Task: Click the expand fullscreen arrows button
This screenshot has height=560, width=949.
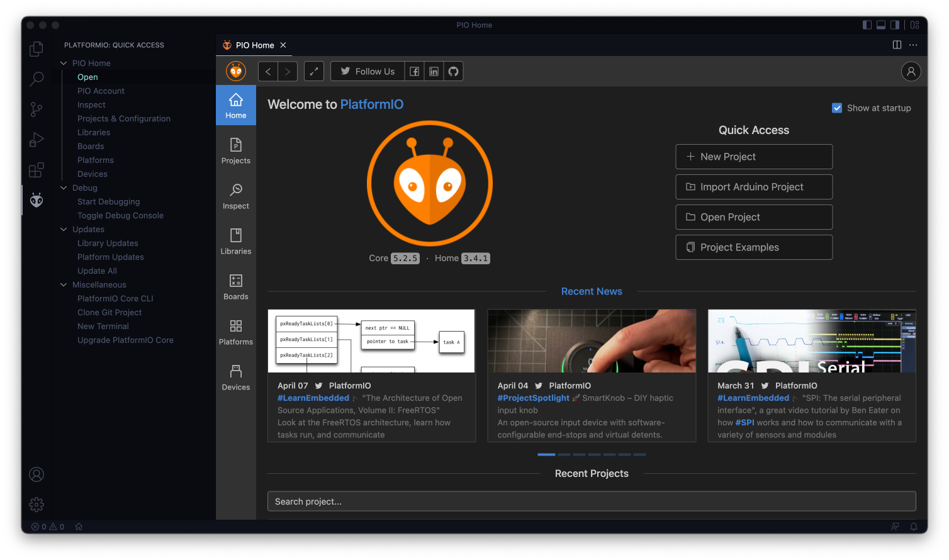Action: (314, 71)
